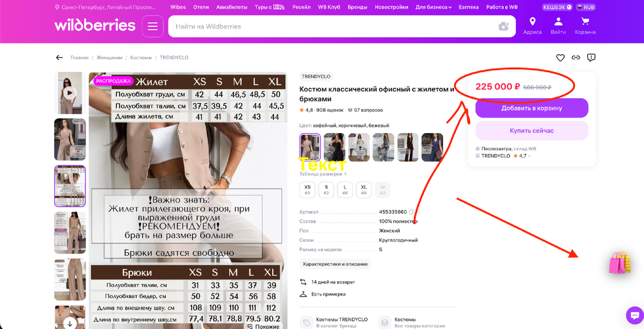Image resolution: width=644 pixels, height=329 pixels.
Task: Open the Ресейл menu item
Action: tap(302, 8)
